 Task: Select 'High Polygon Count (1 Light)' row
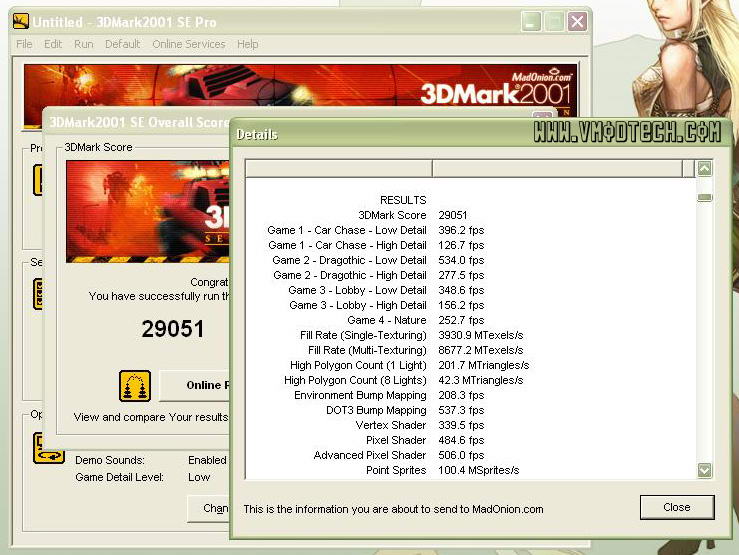[470, 366]
